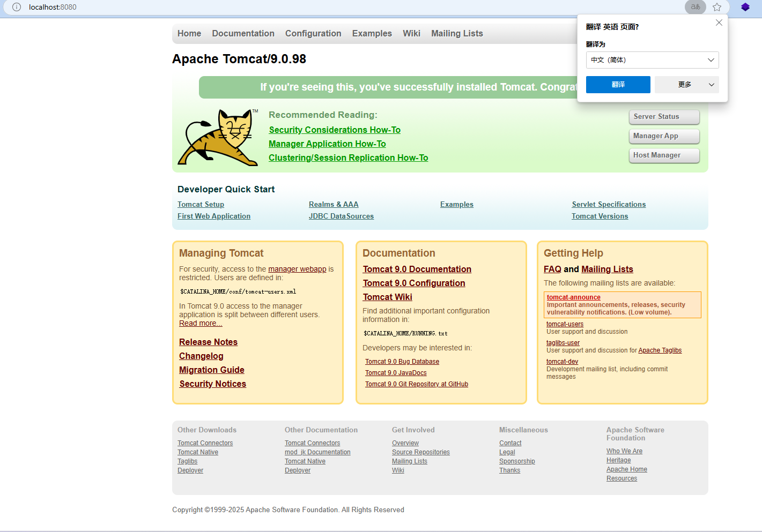Open Clustering/Session Replication How-To link
The image size is (762, 532).
(x=349, y=158)
